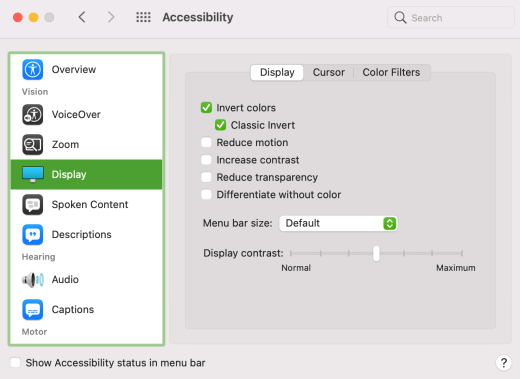
Task: Click the Search input field
Action: pyautogui.click(x=451, y=17)
